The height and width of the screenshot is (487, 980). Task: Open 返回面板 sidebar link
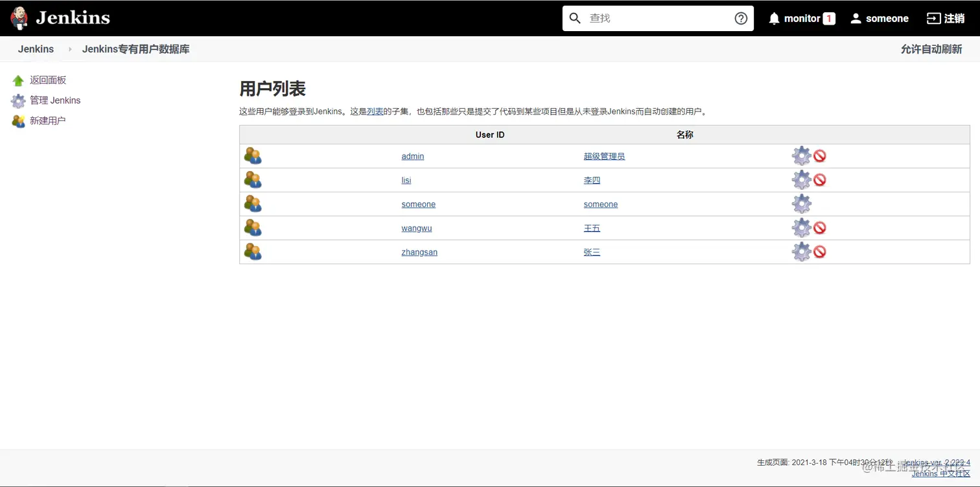pyautogui.click(x=48, y=80)
